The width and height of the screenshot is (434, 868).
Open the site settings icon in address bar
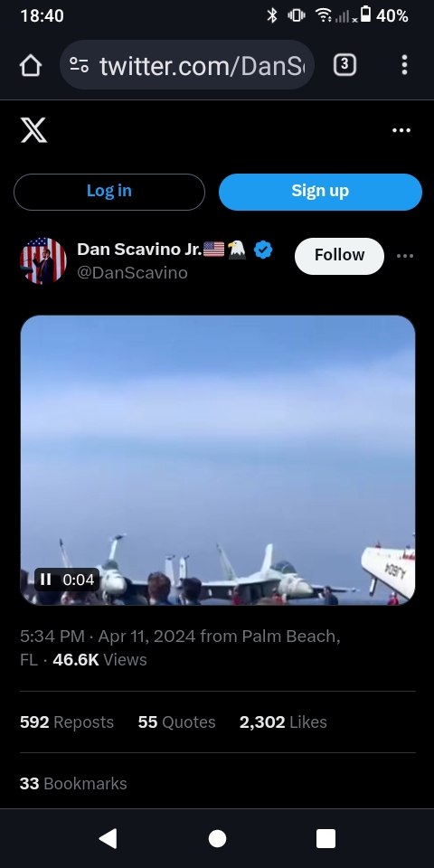click(x=80, y=65)
